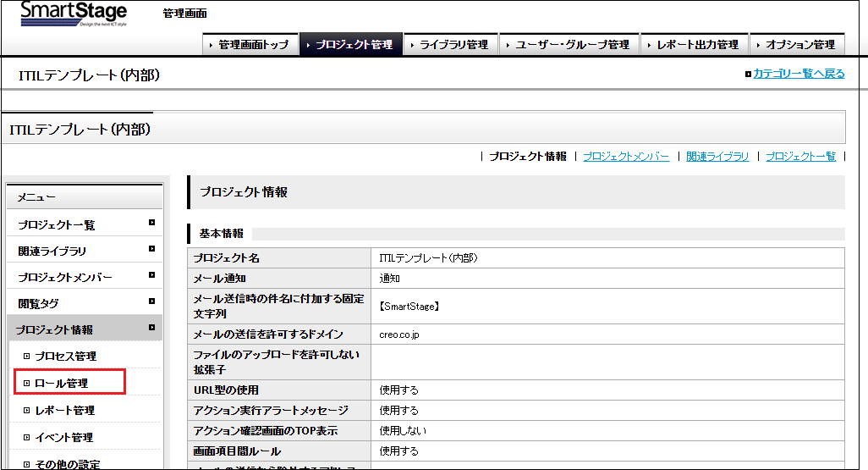
Task: Select the 画面項目間ルール label cell
Action: [279, 451]
